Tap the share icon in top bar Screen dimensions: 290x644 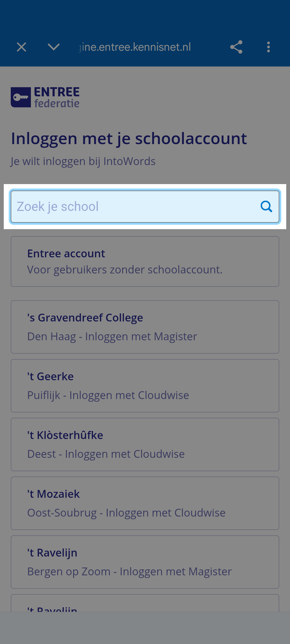tap(236, 47)
